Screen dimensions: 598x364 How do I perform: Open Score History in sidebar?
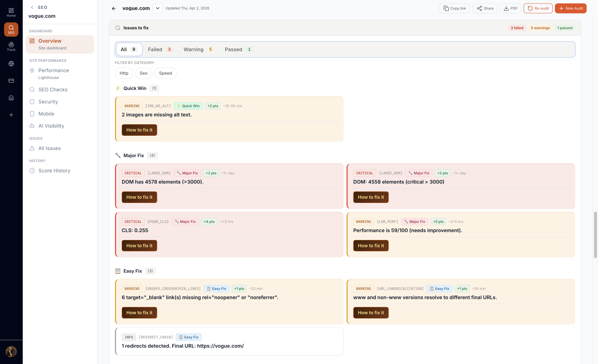coord(54,171)
